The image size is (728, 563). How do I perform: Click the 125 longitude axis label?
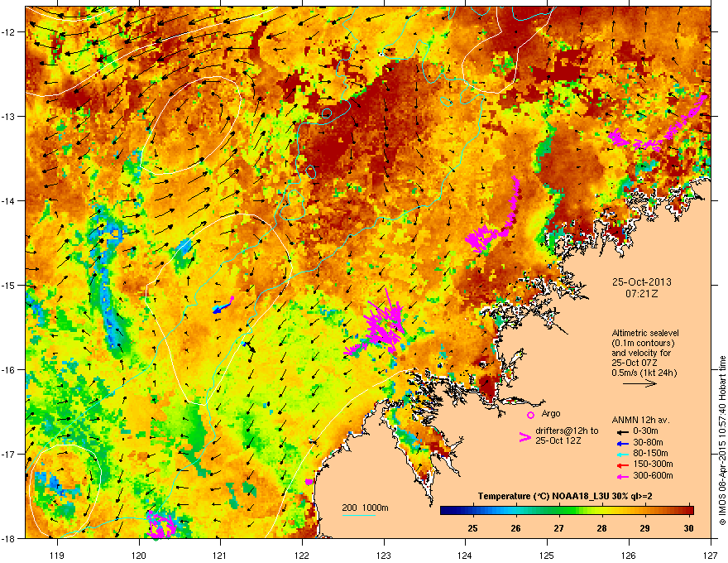[x=547, y=555]
